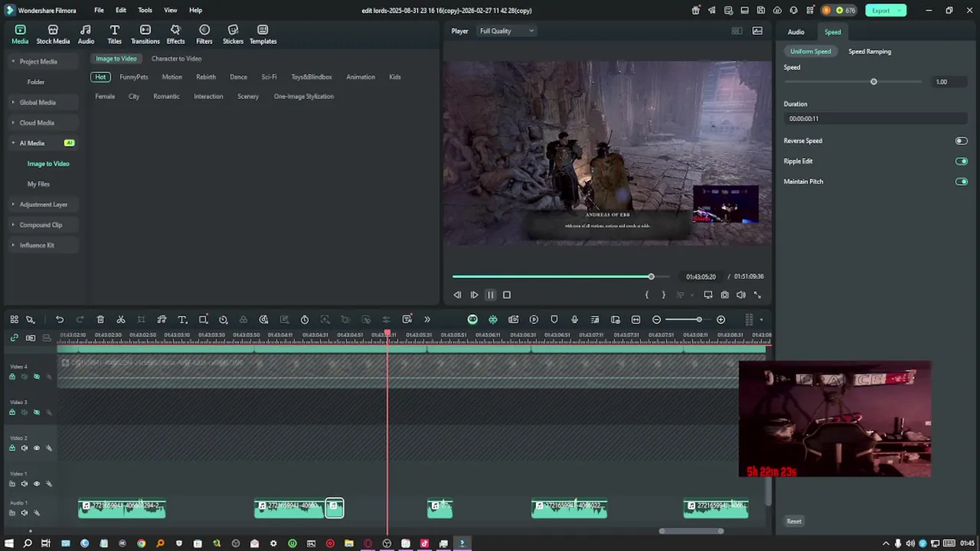Adjust the Speed slider handle
980x551 pixels.
tap(874, 82)
